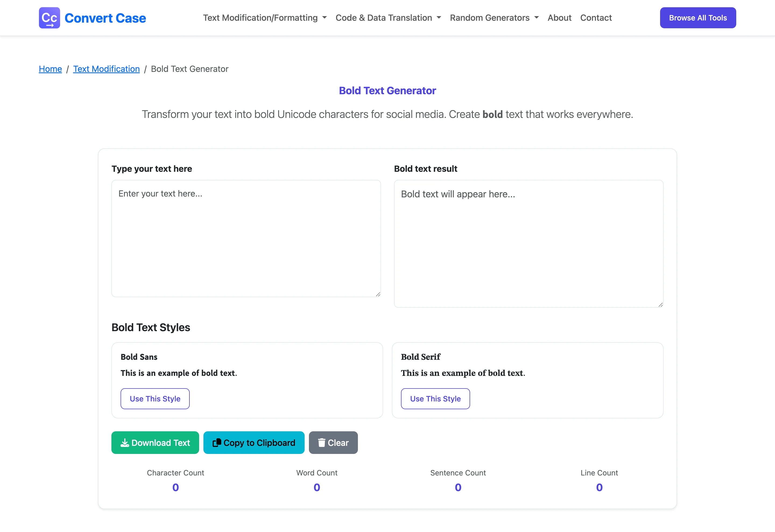
Task: Expand the Text Modification/Formatting dropdown
Action: coord(265,18)
